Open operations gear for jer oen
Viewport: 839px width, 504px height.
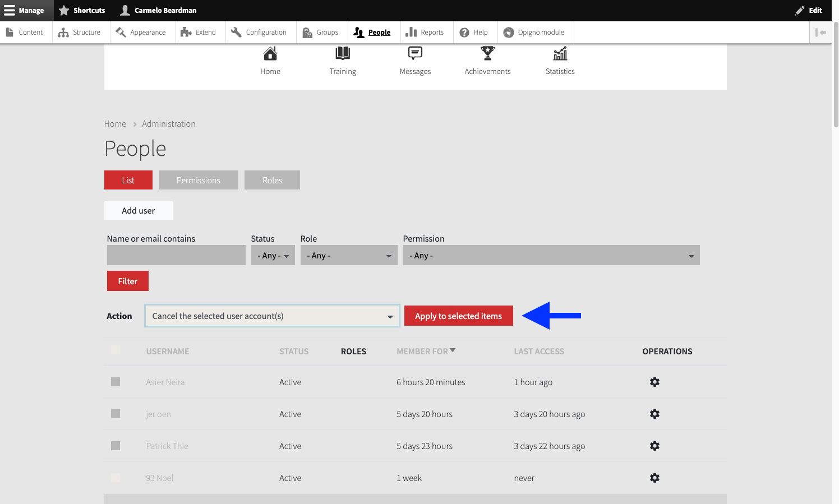tap(654, 414)
